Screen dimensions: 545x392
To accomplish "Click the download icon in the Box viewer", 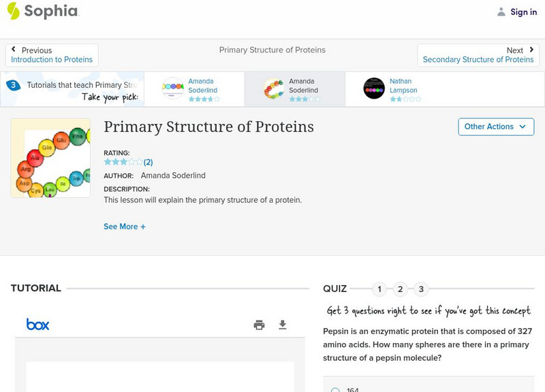I will [x=283, y=325].
